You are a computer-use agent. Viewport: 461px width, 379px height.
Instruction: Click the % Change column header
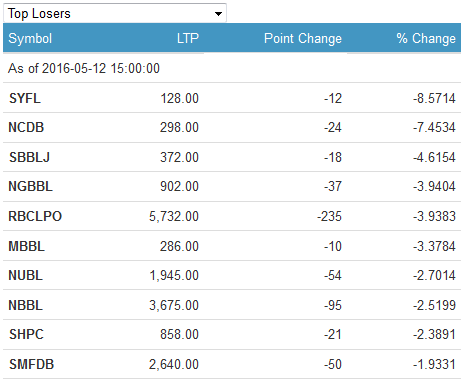pyautogui.click(x=426, y=38)
